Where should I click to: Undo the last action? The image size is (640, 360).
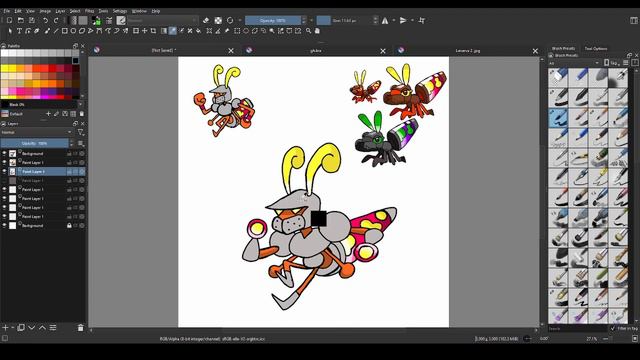pyautogui.click(x=45, y=20)
